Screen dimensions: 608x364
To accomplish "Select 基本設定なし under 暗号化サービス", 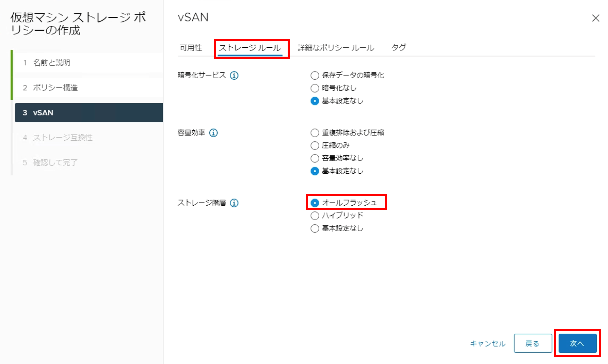I will (315, 101).
